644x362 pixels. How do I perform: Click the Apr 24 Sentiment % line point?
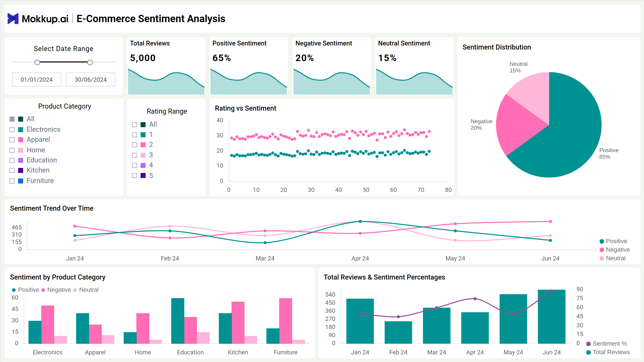tap(475, 299)
